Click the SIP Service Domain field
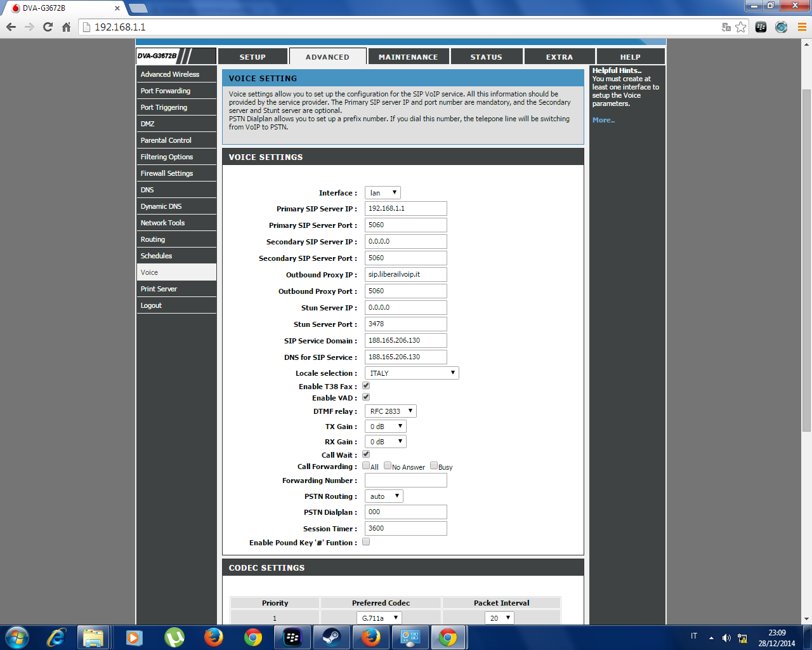This screenshot has height=650, width=812. tap(406, 340)
